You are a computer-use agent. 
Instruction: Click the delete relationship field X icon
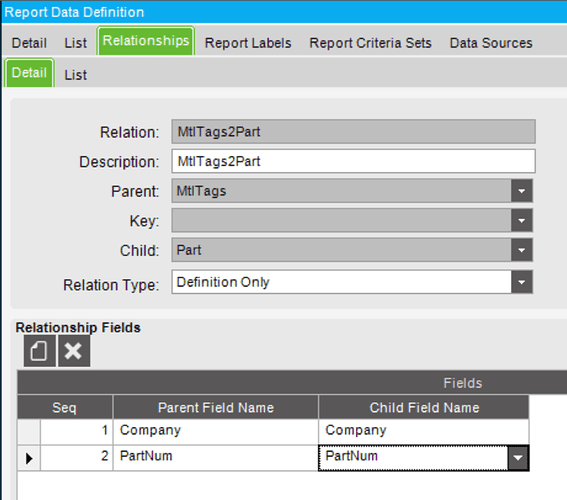tap(74, 351)
